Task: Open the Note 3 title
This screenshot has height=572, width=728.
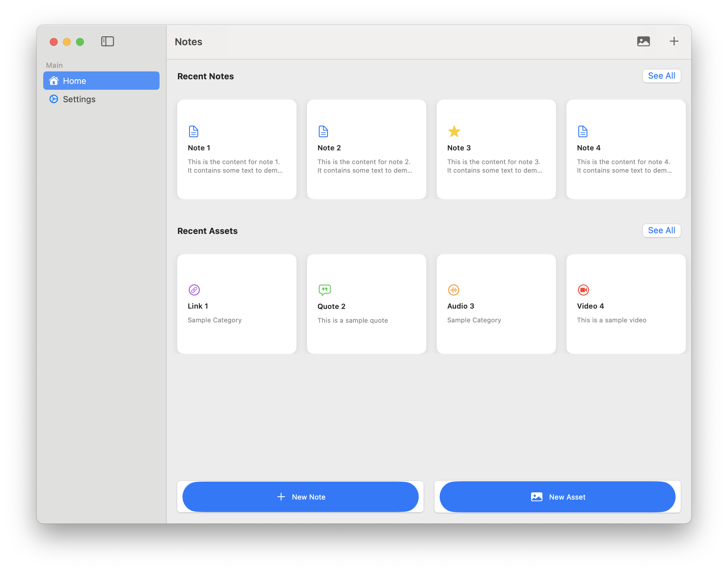Action: pos(459,148)
